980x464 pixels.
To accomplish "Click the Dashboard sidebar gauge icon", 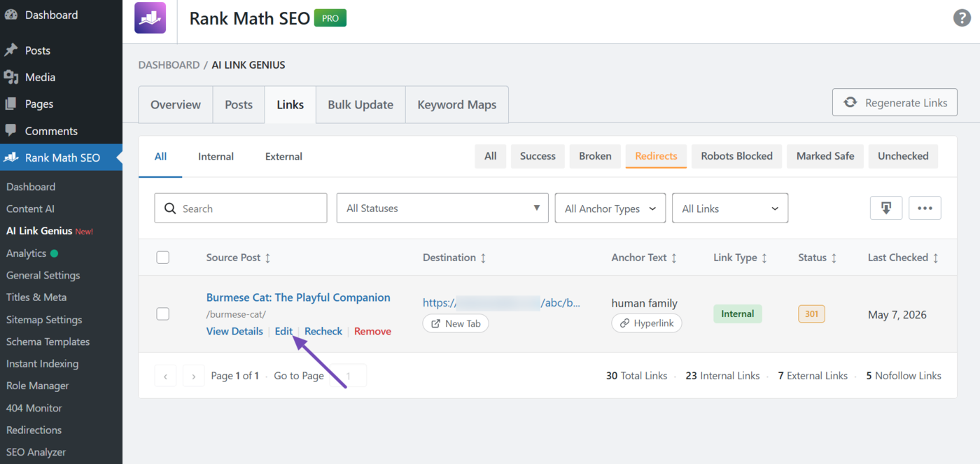I will pyautogui.click(x=10, y=15).
